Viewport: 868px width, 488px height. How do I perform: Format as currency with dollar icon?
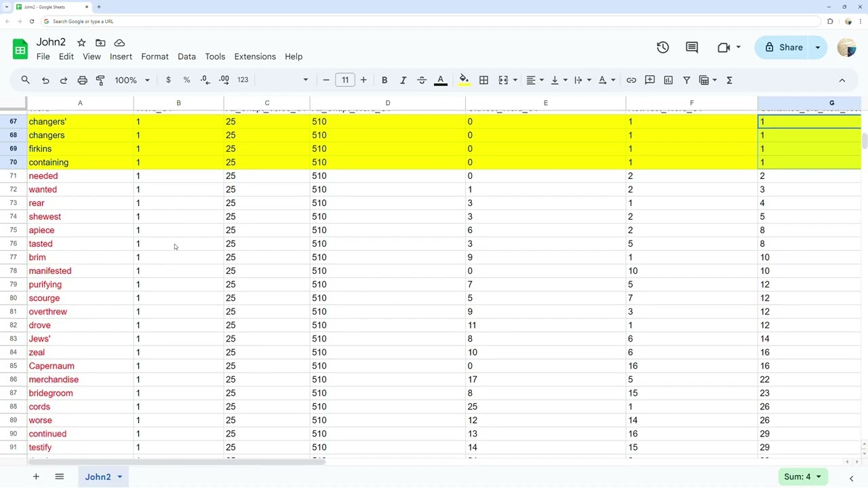tap(168, 80)
